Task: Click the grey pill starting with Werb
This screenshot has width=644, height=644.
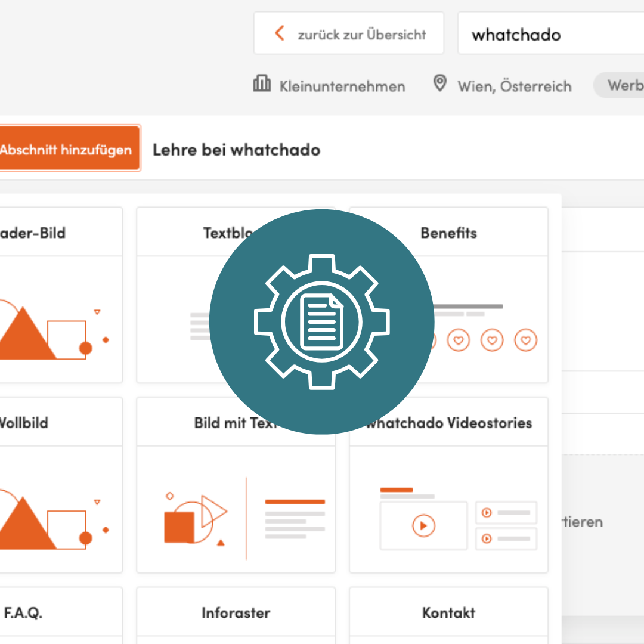Action: point(623,85)
